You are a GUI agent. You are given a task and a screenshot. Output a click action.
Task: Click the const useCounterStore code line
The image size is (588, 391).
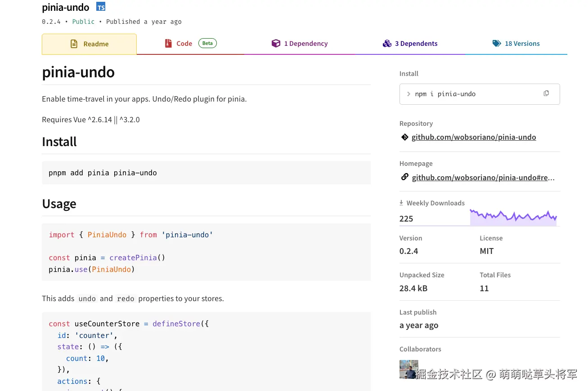point(129,324)
